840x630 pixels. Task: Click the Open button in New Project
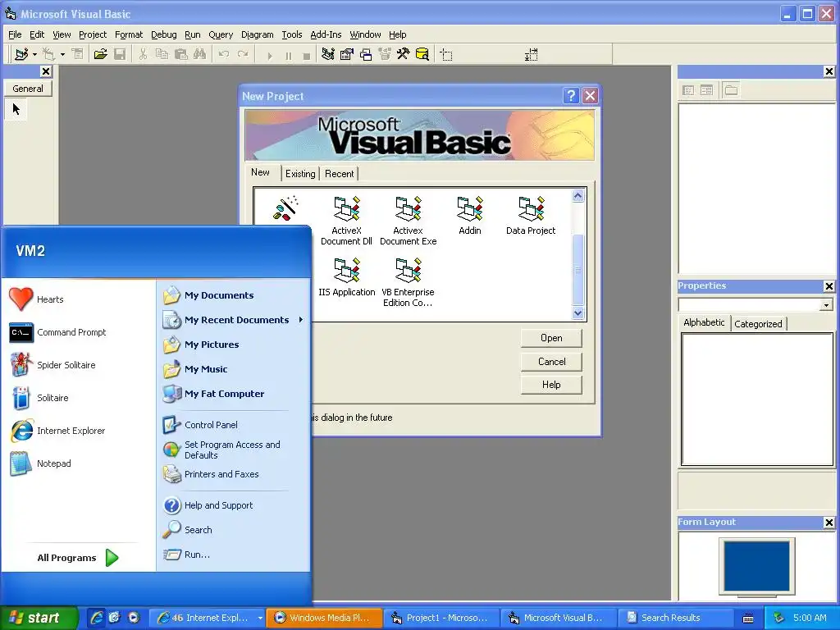point(551,338)
